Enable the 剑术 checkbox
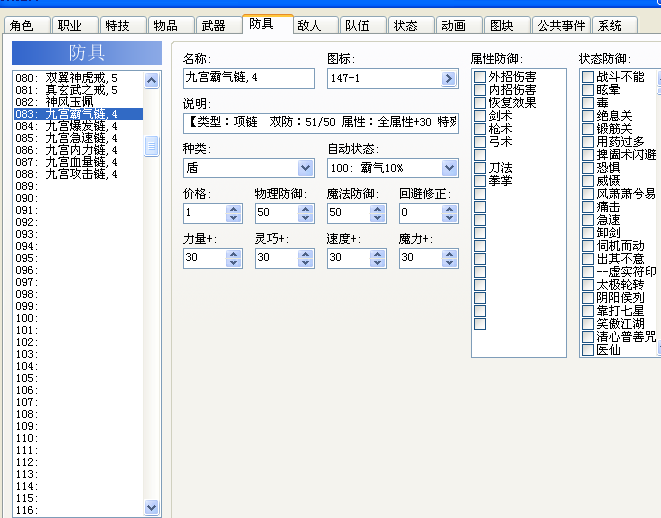661x518 pixels. (x=480, y=116)
